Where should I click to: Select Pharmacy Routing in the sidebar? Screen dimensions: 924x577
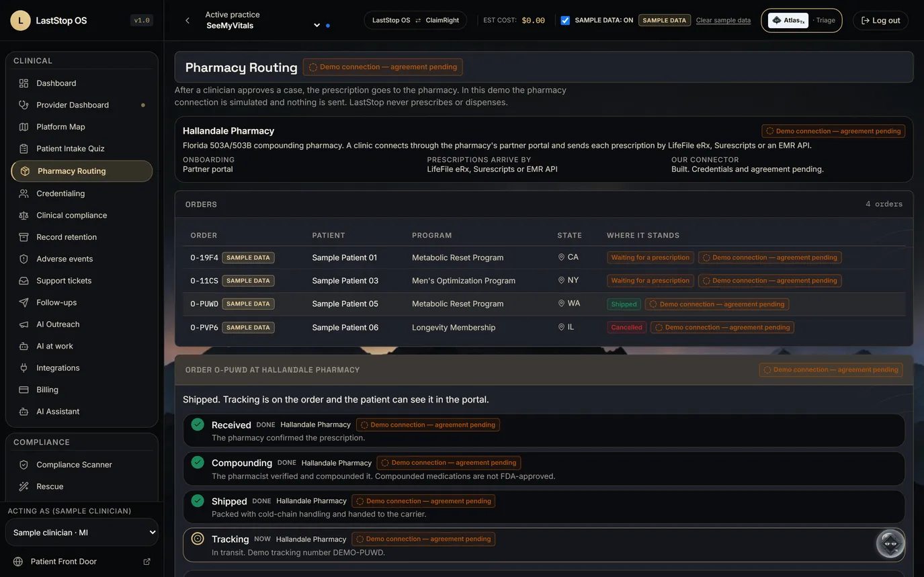pos(82,171)
